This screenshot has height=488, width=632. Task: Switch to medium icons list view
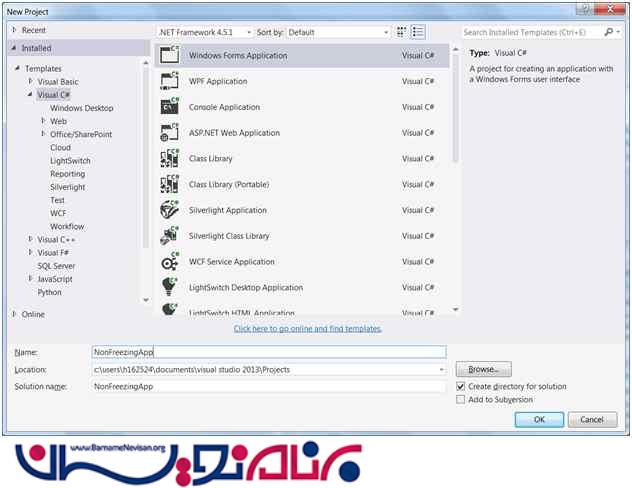418,32
